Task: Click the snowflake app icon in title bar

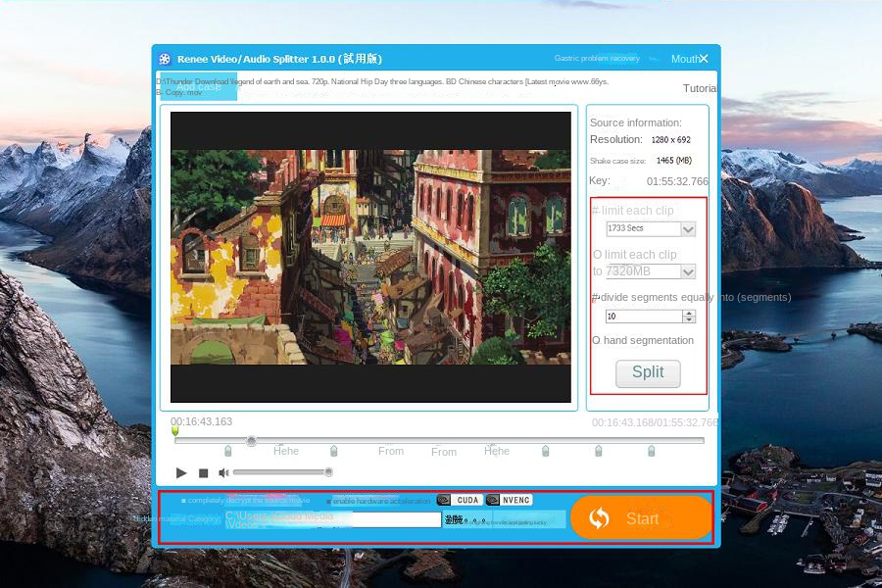Action: (x=164, y=59)
